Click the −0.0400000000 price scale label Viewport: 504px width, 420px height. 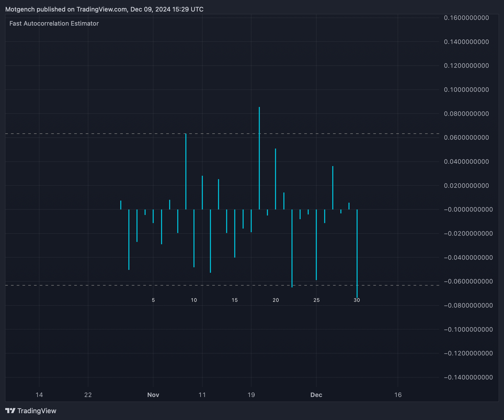pyautogui.click(x=468, y=258)
